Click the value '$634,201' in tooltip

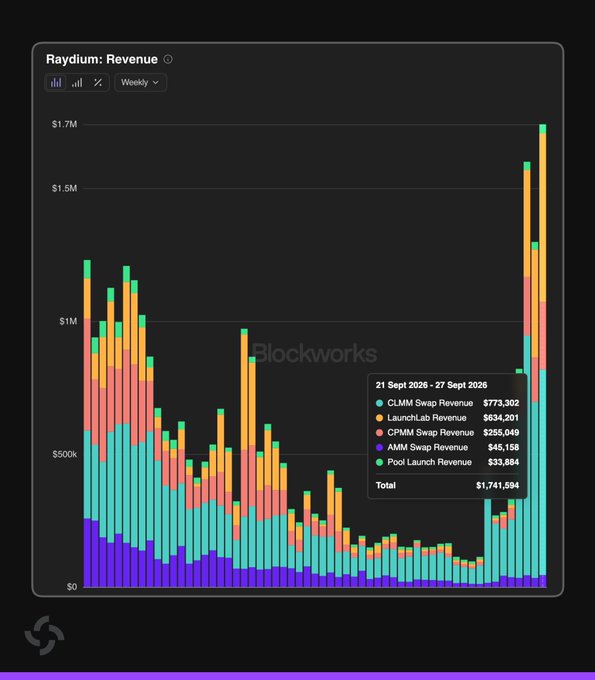pyautogui.click(x=501, y=418)
